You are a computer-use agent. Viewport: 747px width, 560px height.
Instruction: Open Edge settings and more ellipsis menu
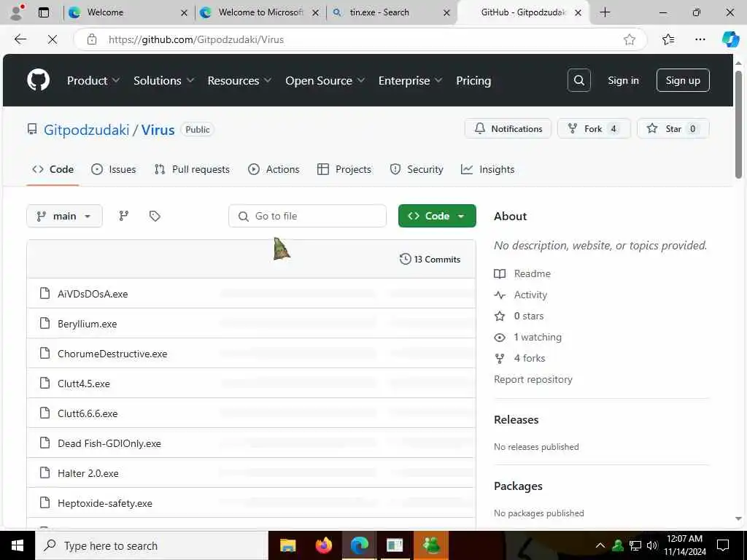(x=700, y=39)
